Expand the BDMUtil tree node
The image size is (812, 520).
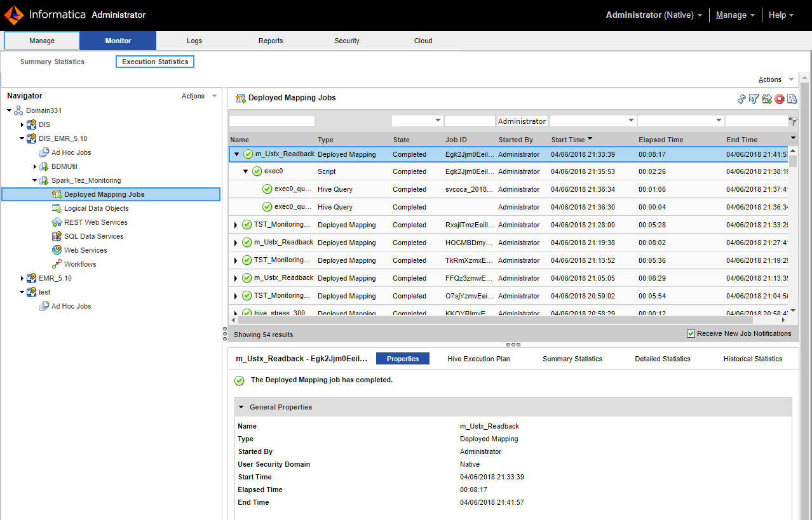coord(36,166)
